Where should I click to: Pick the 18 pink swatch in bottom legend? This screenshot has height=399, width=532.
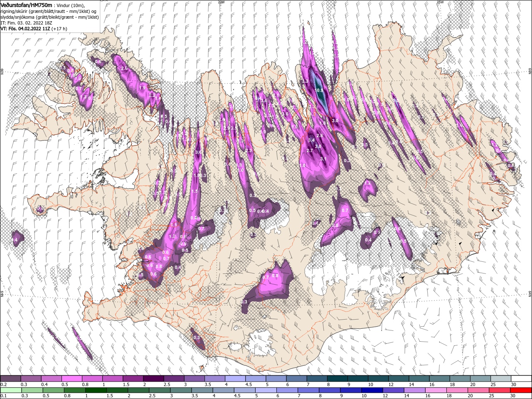tap(457, 390)
